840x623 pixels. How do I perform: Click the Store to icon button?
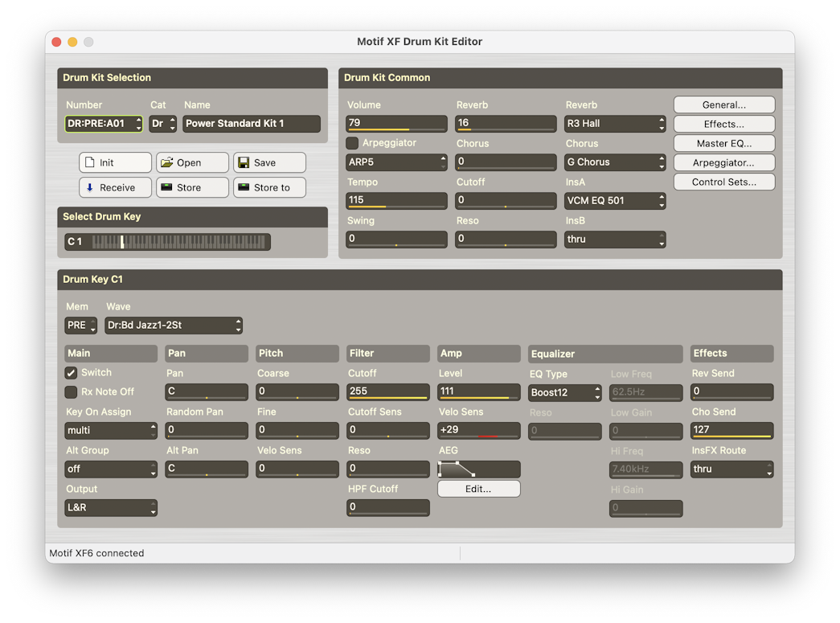[x=269, y=187]
